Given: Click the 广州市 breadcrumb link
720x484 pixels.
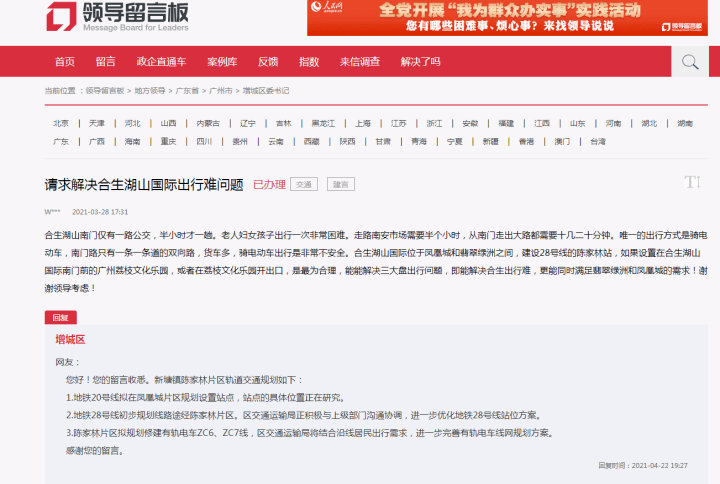Looking at the screenshot, I should pyautogui.click(x=220, y=91).
